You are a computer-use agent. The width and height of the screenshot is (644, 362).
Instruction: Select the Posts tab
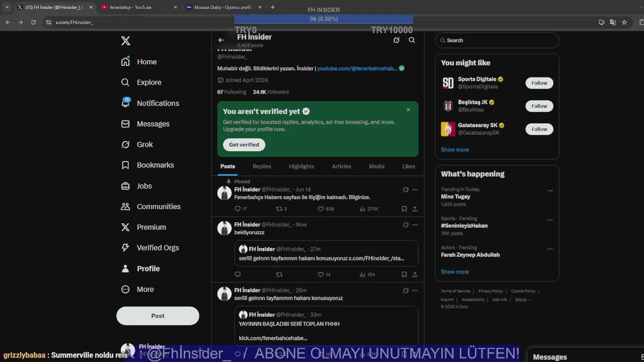(x=227, y=166)
